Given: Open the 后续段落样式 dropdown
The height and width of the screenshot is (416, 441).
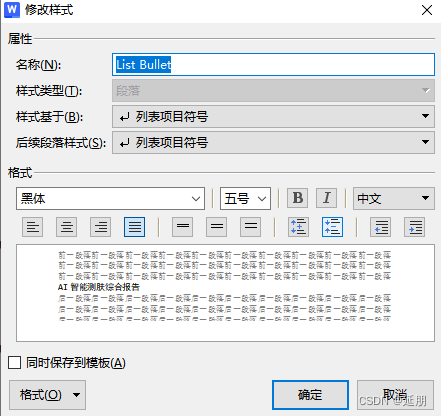Looking at the screenshot, I should (273, 142).
